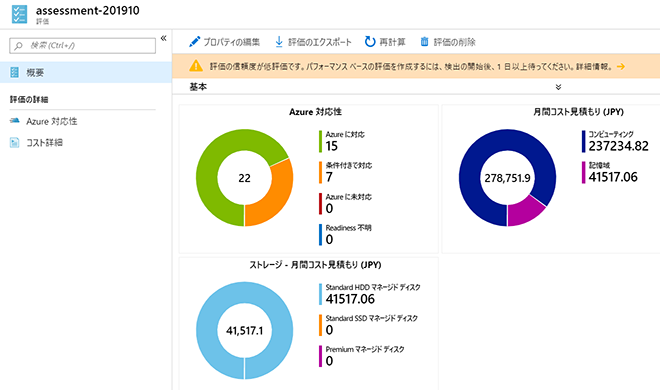Click the magenta 記憶域 legend swatch
Viewport: 660px width, 390px height.
coord(583,172)
